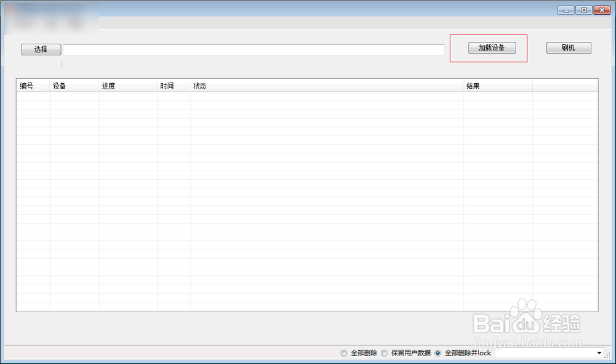
Task: Click the 设备 column header
Action: [75, 86]
